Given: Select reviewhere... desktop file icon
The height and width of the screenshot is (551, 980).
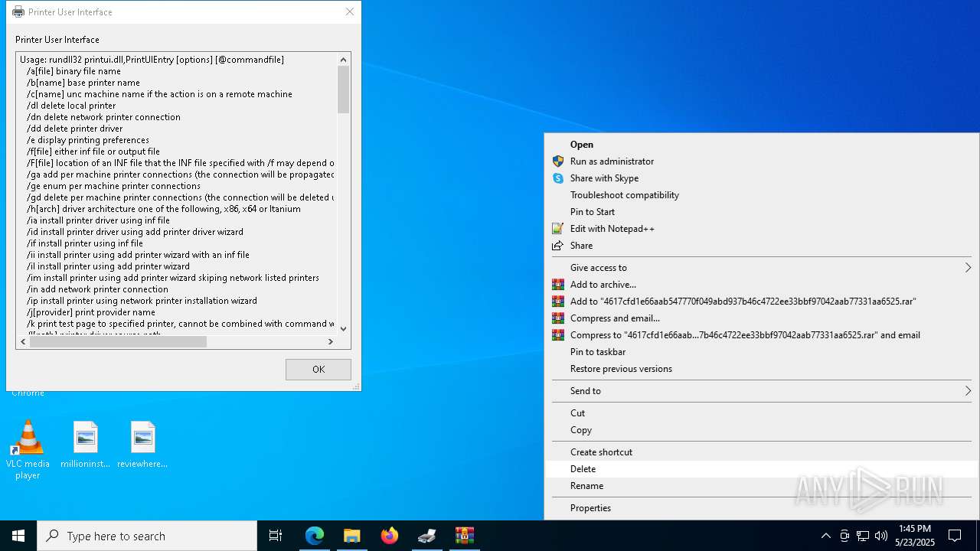Looking at the screenshot, I should point(142,445).
